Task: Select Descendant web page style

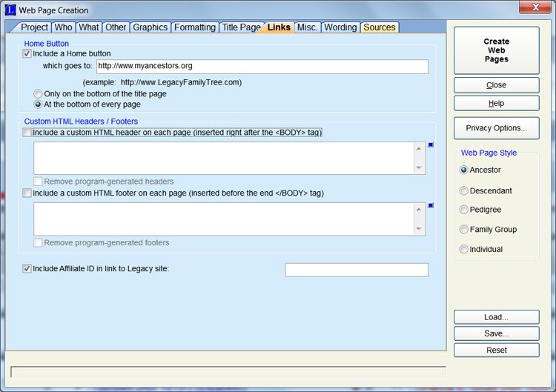Action: pyautogui.click(x=464, y=191)
